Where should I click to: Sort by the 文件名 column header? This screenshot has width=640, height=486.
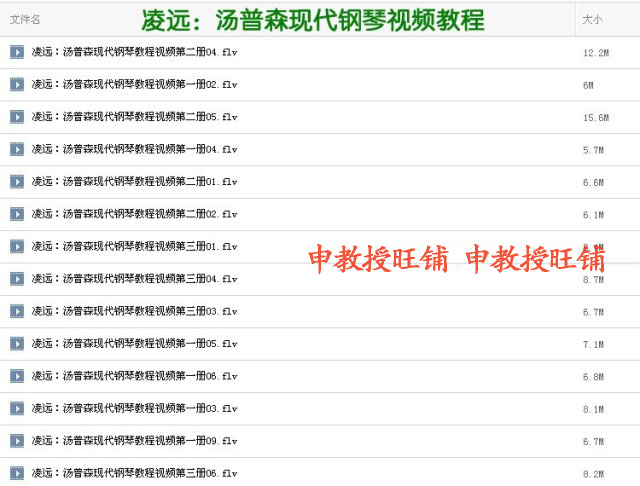click(x=25, y=20)
